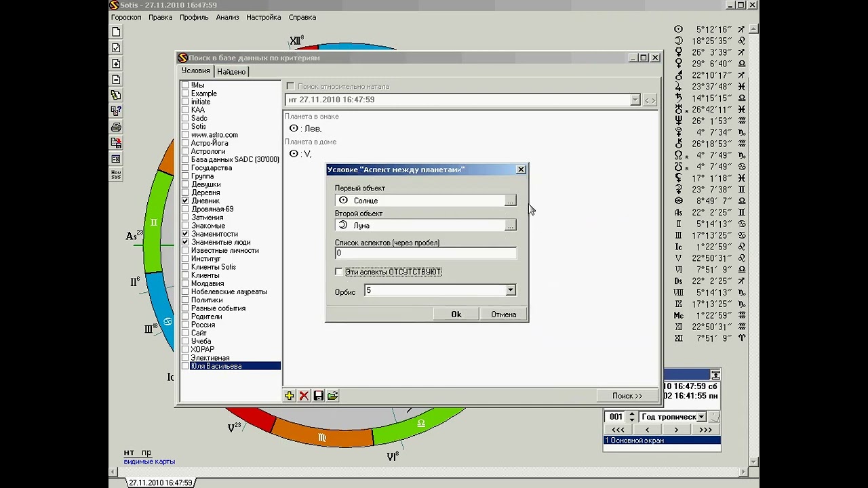Viewport: 868px width, 488px height.
Task: Click the page with checkmark toolbar icon
Action: 116,47
